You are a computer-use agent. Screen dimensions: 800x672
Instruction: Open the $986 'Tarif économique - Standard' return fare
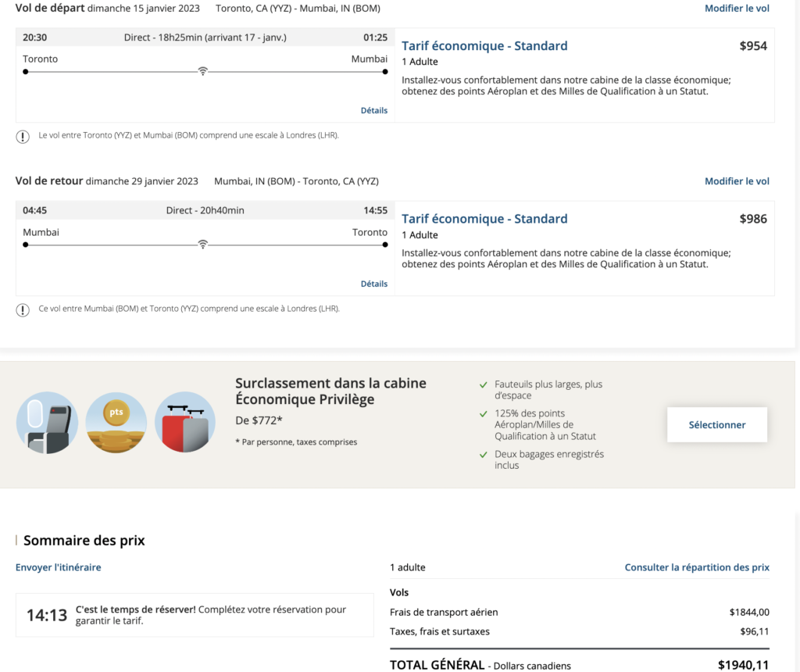(x=484, y=220)
